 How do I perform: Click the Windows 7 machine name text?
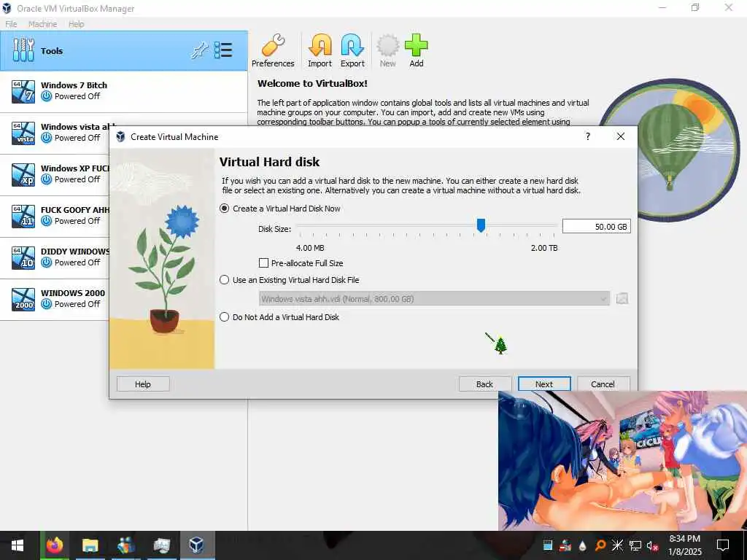click(x=74, y=85)
